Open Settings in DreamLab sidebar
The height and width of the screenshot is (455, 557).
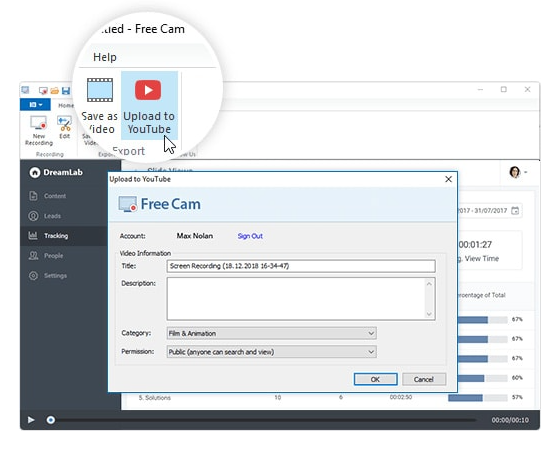55,276
